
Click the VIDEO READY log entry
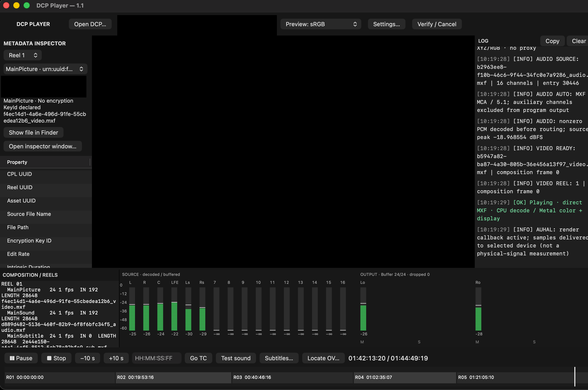532,160
